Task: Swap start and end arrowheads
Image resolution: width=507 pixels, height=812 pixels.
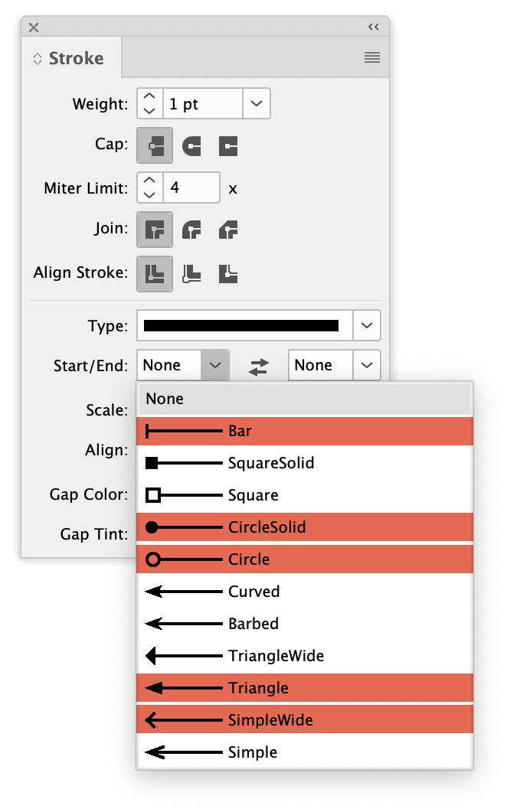Action: coord(259,367)
